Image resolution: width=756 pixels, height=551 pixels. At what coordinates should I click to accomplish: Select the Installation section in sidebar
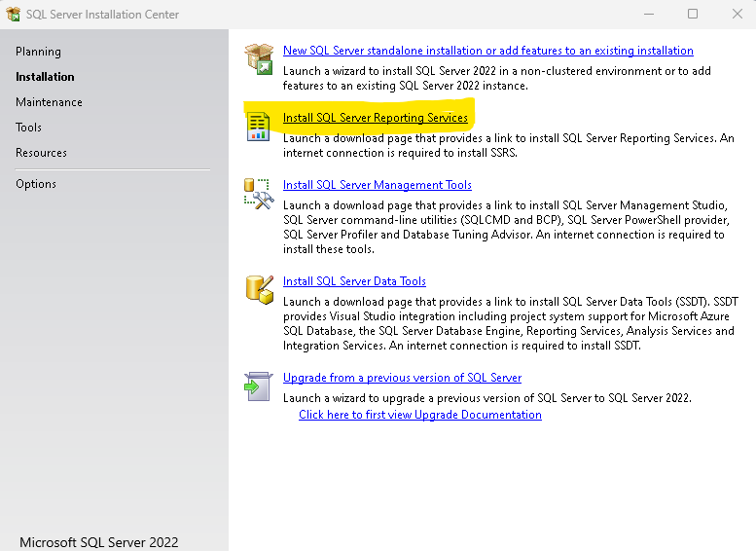45,77
